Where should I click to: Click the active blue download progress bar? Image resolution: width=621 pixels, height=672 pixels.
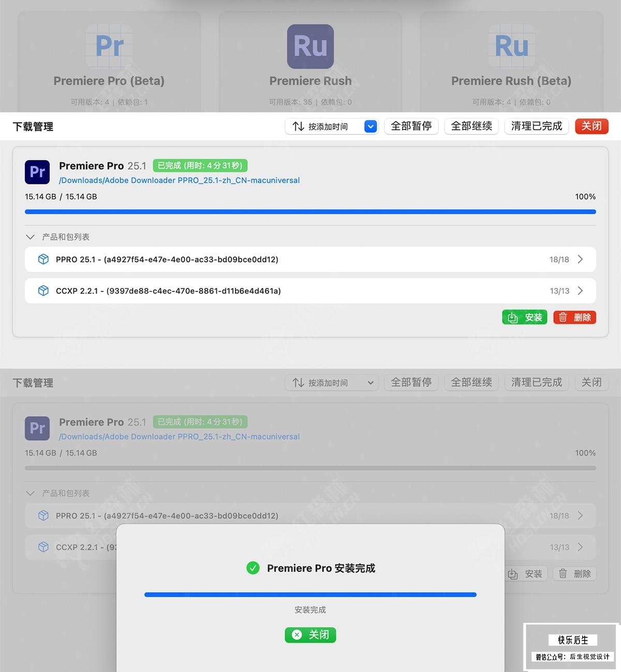tap(310, 212)
